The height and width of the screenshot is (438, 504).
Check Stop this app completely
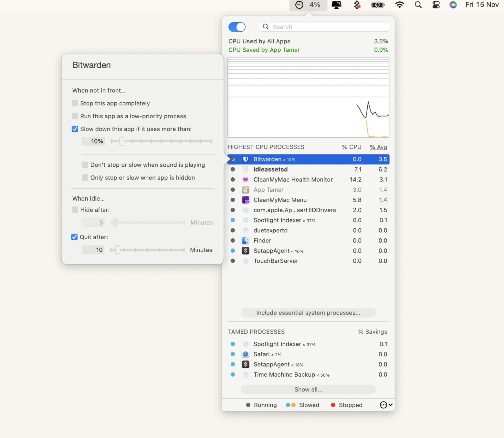[x=75, y=103]
